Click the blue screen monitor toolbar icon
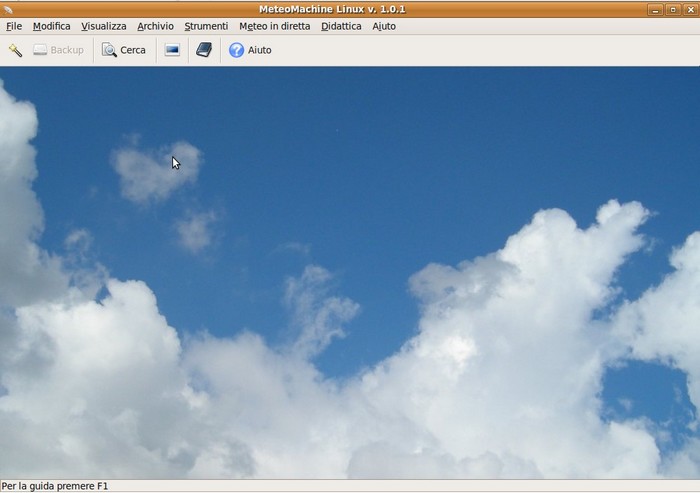Viewport: 700px width, 493px height. click(172, 50)
